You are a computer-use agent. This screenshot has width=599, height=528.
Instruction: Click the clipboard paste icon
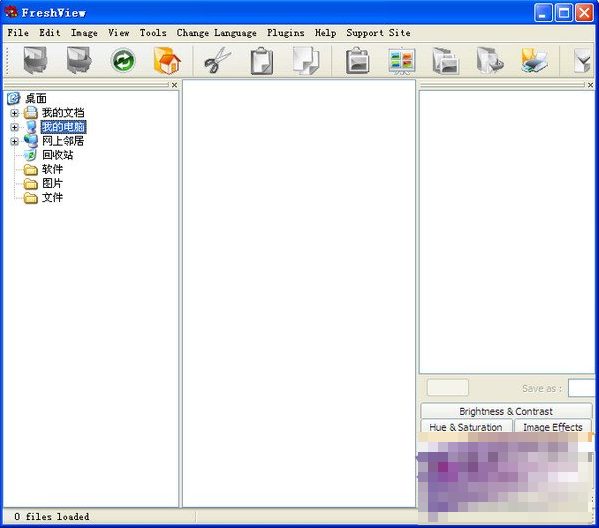262,60
